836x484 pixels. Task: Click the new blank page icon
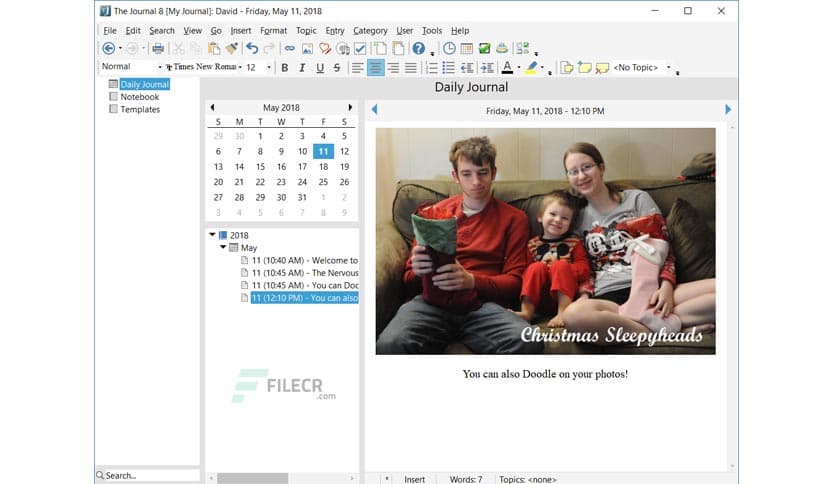[x=381, y=49]
